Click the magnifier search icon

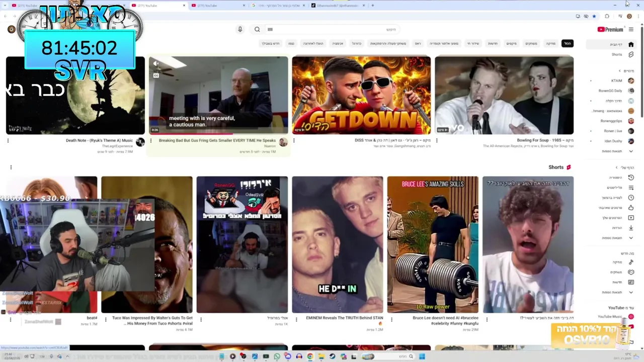point(257,29)
